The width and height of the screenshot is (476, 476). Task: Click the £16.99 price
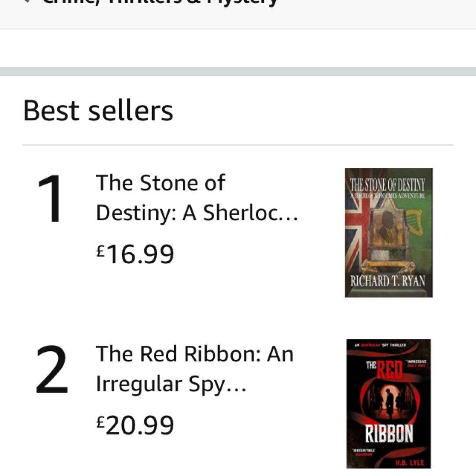pyautogui.click(x=135, y=254)
